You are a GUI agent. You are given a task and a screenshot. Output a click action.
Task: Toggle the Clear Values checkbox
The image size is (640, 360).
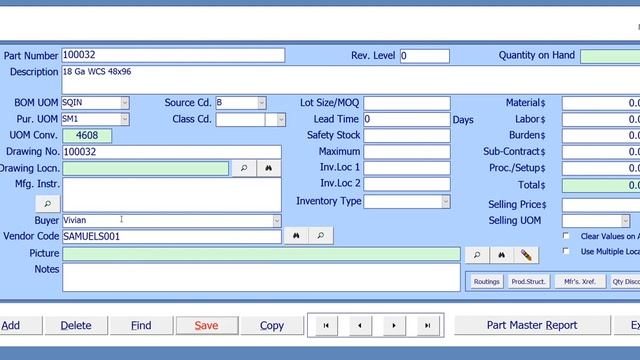click(x=566, y=236)
